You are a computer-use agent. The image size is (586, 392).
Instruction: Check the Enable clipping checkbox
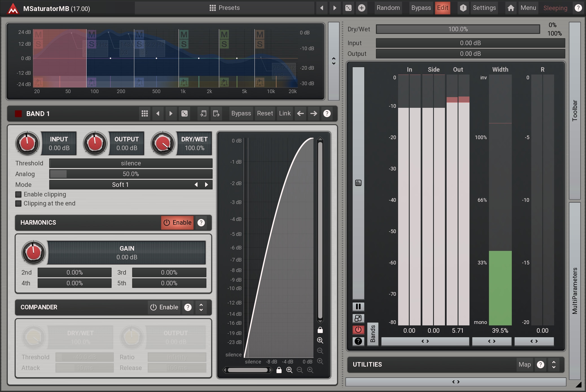click(x=19, y=194)
